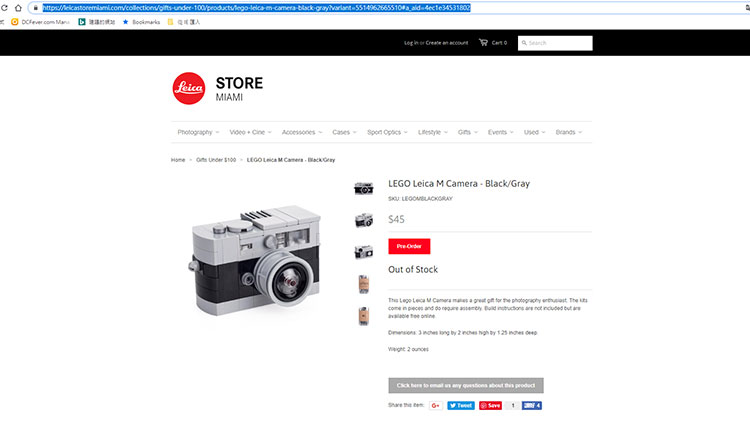Viewport: 750px width, 437px height.
Task: Click the current LEGO Leica M Camera breadcrumb
Action: 291,160
